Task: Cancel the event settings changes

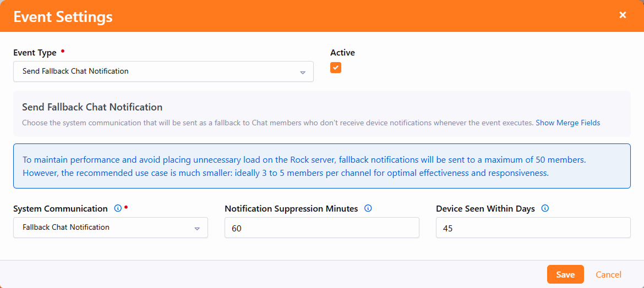Action: (608, 274)
